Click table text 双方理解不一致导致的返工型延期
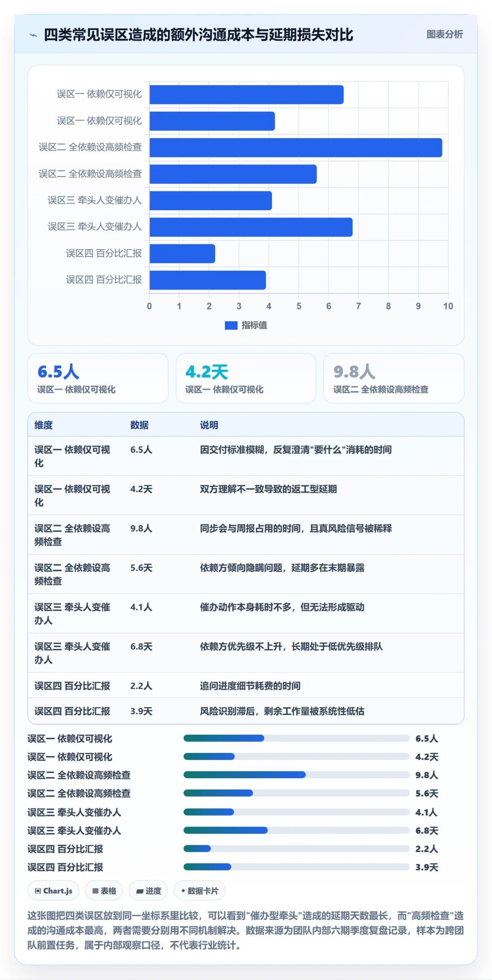 coord(268,489)
